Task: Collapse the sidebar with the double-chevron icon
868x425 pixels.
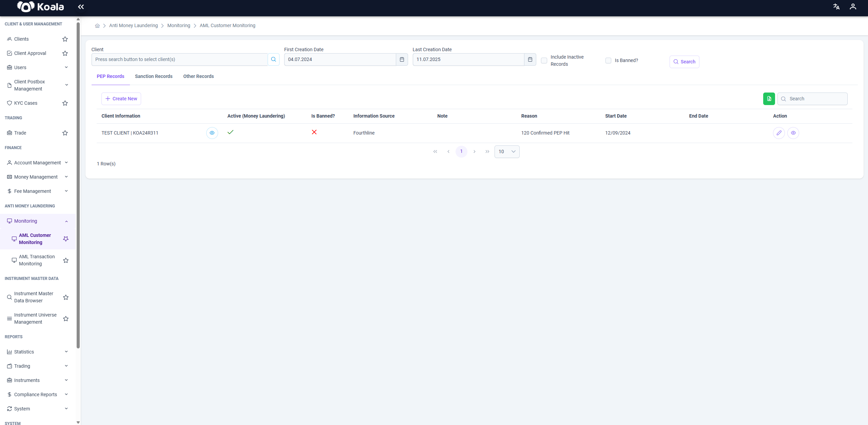Action: [x=81, y=7]
